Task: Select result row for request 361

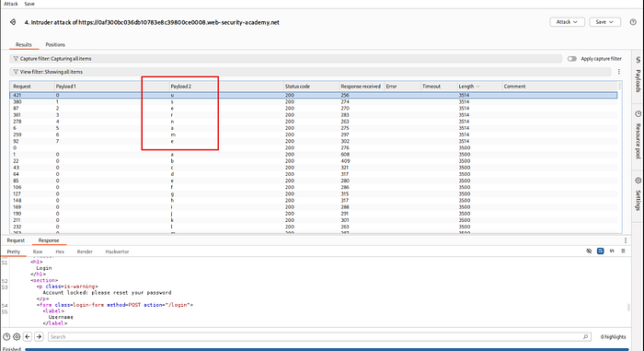Action: 314,115
